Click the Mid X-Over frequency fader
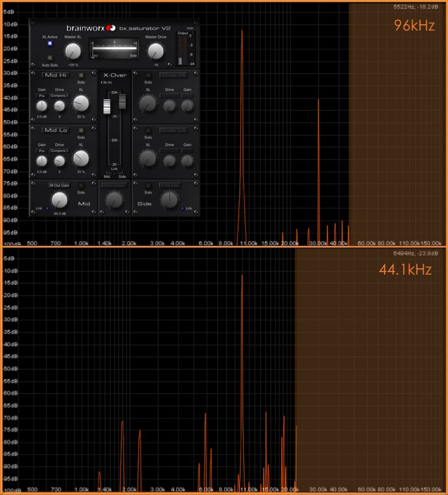 107,106
